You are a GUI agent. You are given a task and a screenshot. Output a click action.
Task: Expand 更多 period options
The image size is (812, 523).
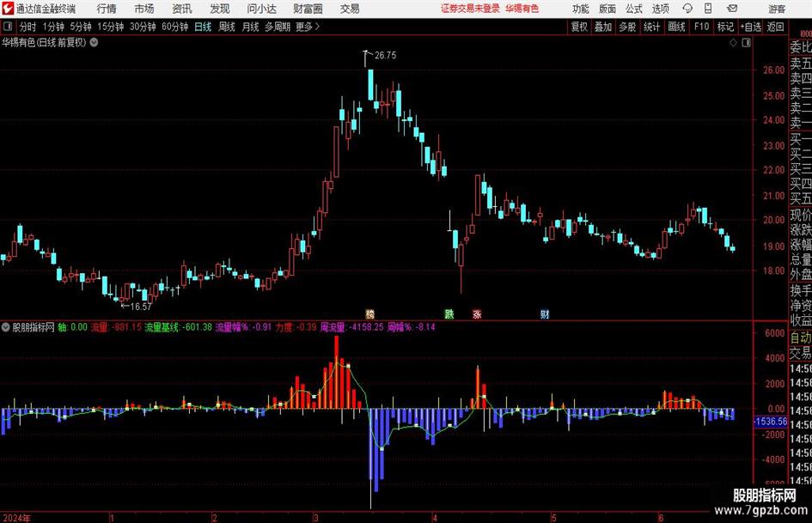pos(308,27)
